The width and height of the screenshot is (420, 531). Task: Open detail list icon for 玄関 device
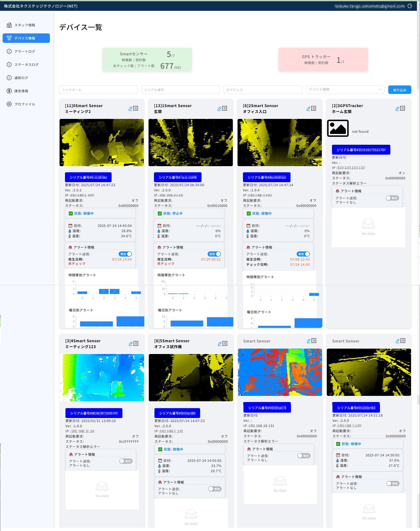coord(225,108)
